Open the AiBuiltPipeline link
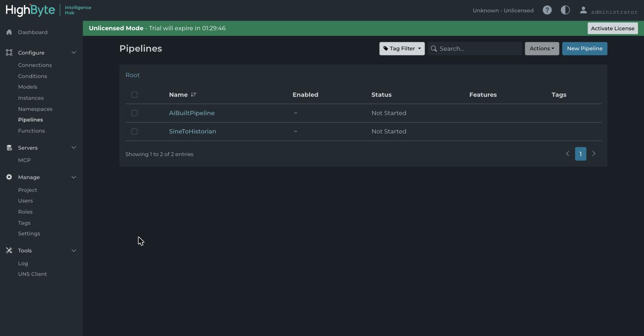This screenshot has width=644, height=336. (192, 113)
